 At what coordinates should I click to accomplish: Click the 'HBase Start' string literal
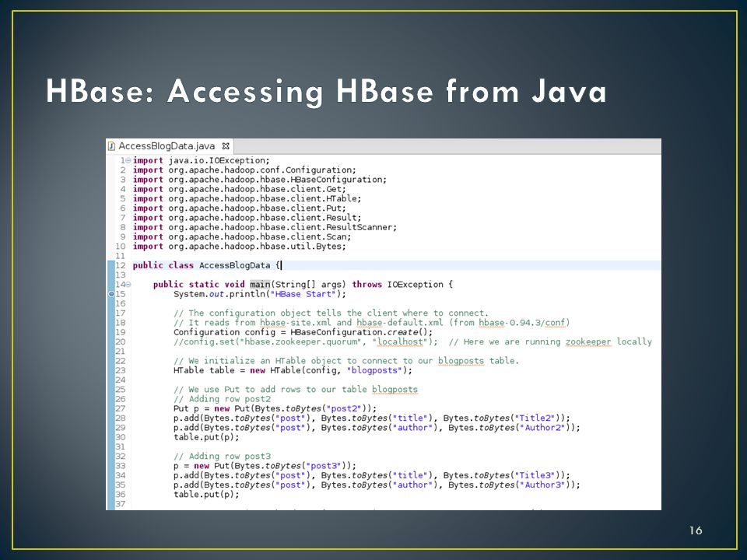point(303,294)
